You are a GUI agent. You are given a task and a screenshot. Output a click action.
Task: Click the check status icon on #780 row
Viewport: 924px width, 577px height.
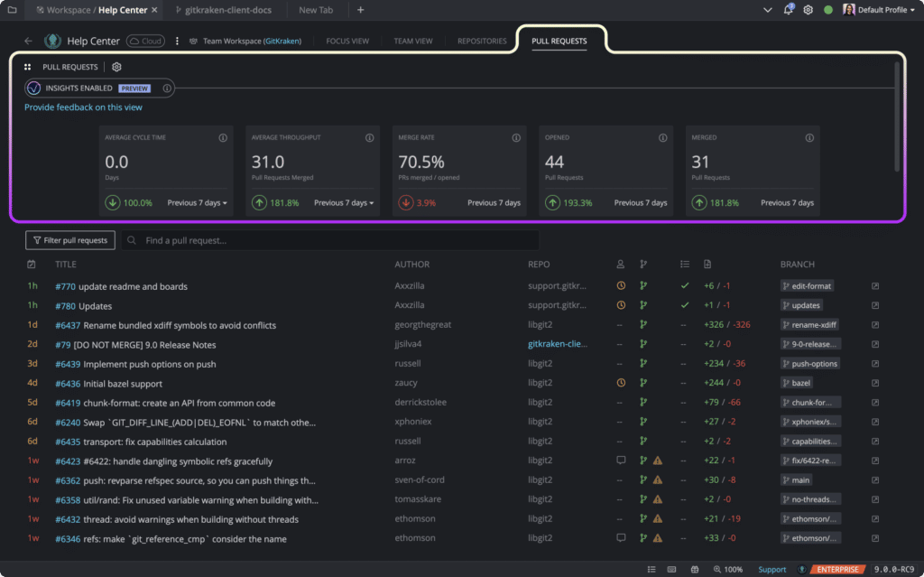click(x=684, y=305)
